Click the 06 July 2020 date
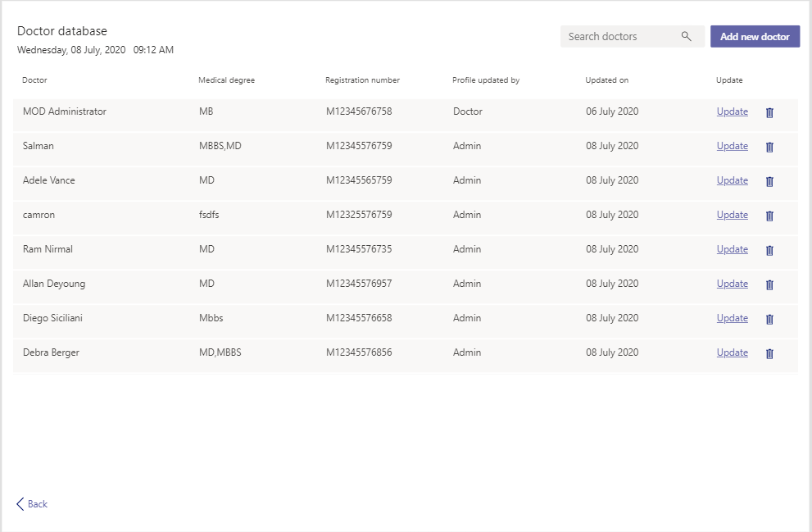The height and width of the screenshot is (532, 812). pyautogui.click(x=612, y=111)
